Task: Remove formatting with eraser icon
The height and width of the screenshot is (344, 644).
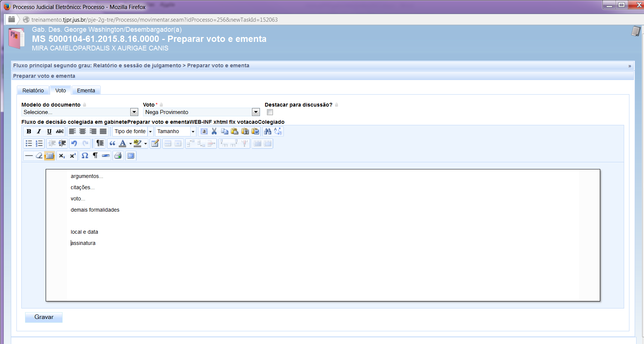Action: (39, 156)
